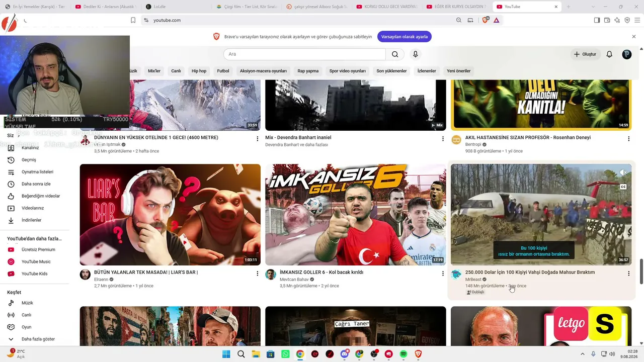This screenshot has height=362, width=644.
Task: Select the Son yüklenenler filter chip
Action: [391, 71]
